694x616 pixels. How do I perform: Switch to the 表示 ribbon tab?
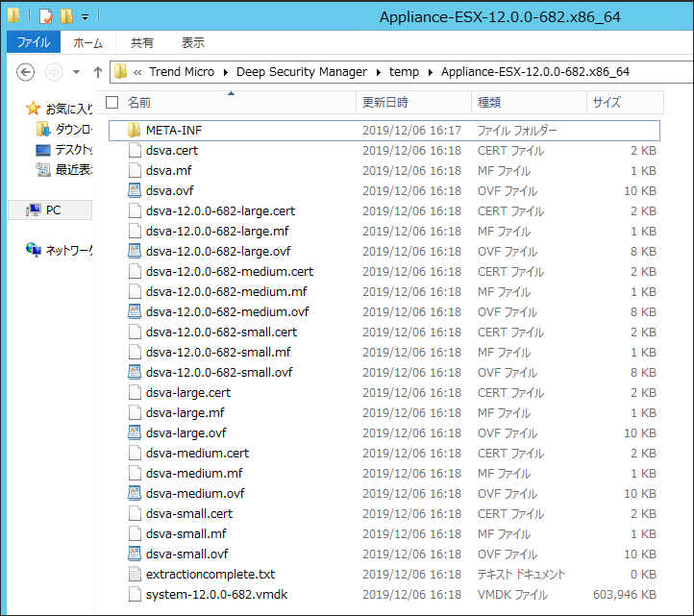pyautogui.click(x=192, y=42)
